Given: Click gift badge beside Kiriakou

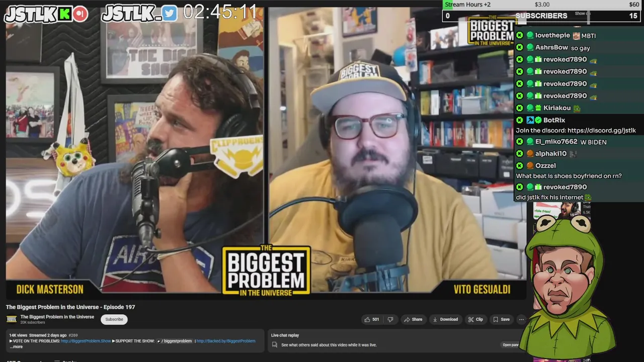Looking at the screenshot, I should pyautogui.click(x=538, y=108).
